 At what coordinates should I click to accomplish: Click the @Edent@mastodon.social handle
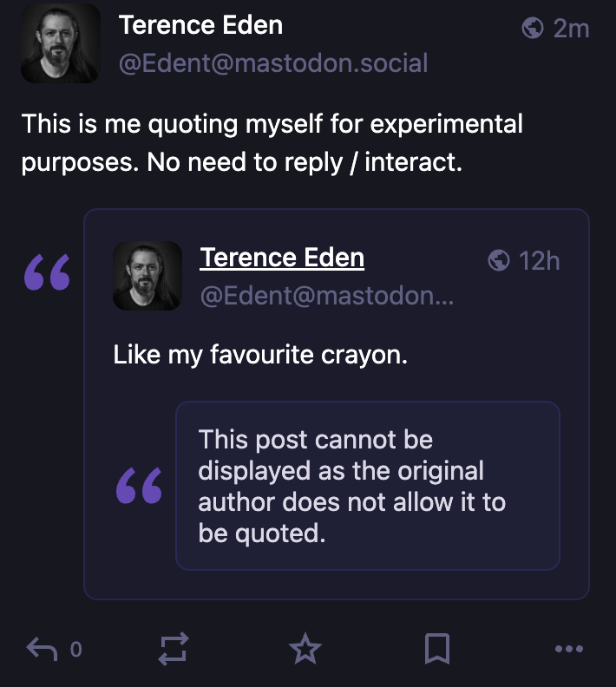point(272,63)
